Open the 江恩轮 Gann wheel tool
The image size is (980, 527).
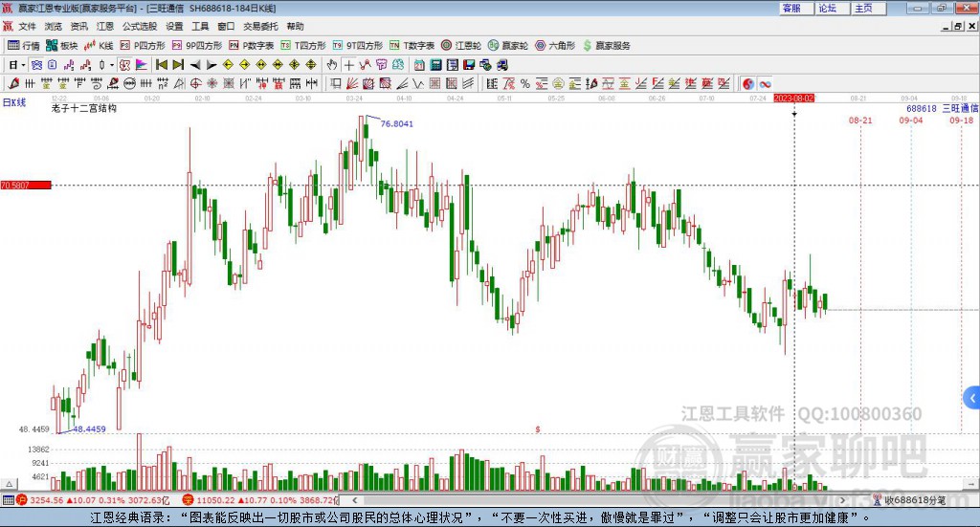click(461, 46)
